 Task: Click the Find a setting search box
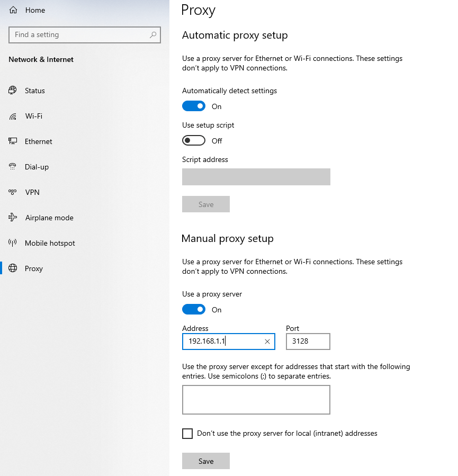tap(85, 35)
